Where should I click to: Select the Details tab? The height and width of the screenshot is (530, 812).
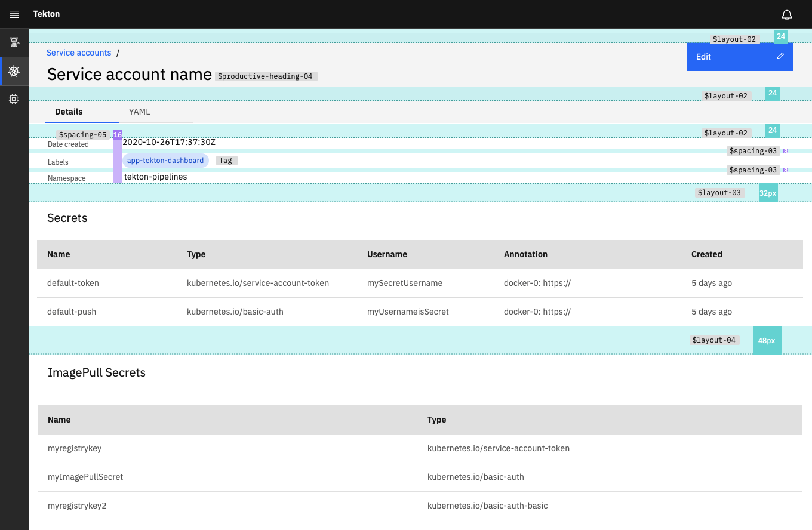tap(69, 112)
